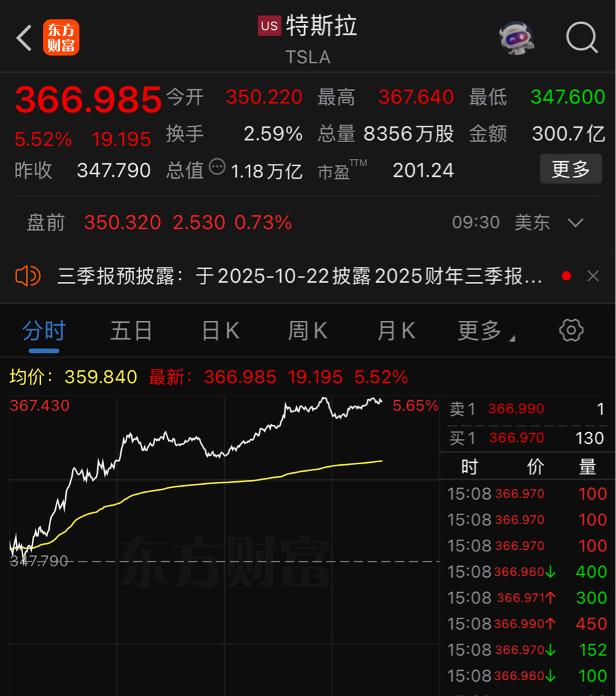Tap the back arrow icon
616x696 pixels.
click(24, 38)
